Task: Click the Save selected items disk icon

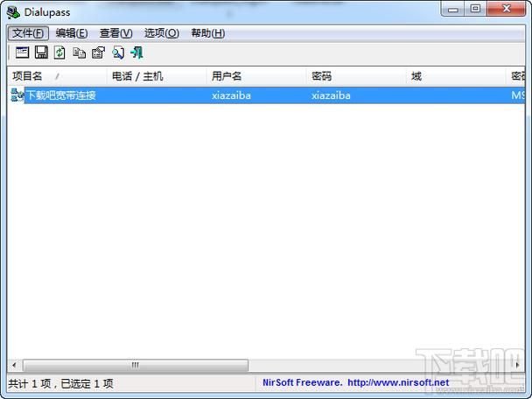Action: [41, 52]
